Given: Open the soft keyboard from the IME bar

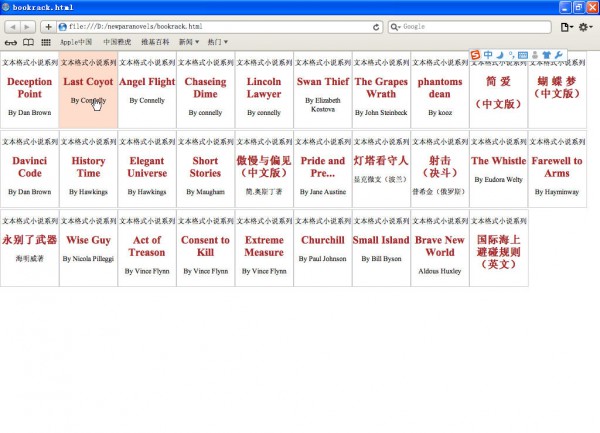Looking at the screenshot, I should click(523, 55).
